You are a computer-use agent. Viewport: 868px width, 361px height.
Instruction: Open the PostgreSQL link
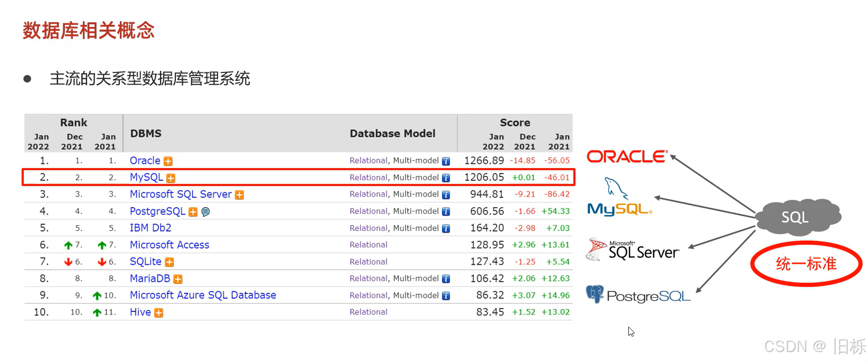pos(158,211)
